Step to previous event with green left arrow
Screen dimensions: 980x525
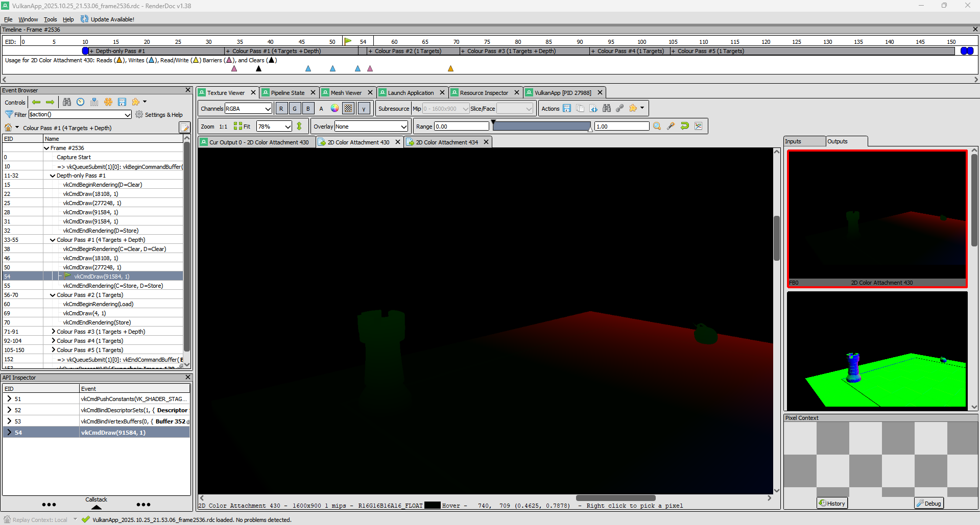click(x=36, y=102)
